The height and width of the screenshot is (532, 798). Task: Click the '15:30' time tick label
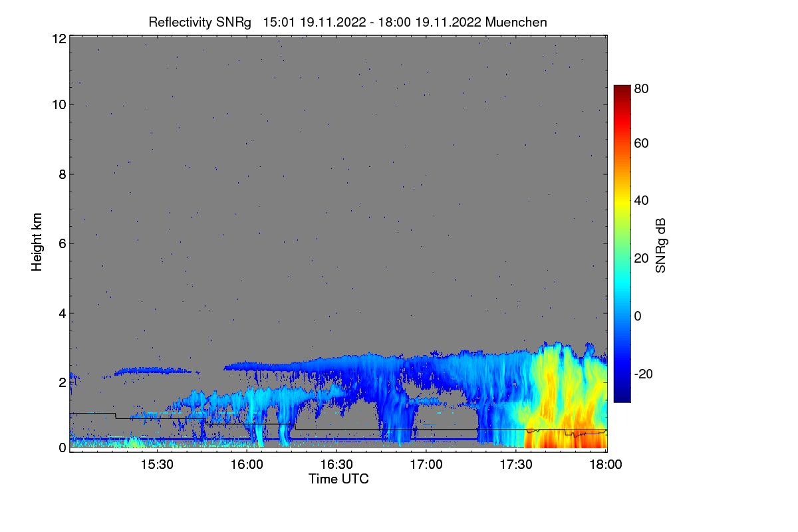(x=157, y=464)
